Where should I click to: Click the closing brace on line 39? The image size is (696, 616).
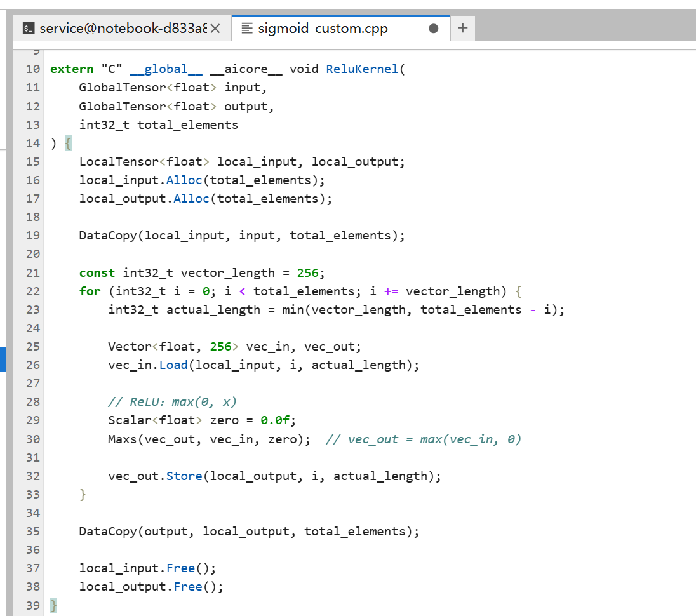(54, 605)
